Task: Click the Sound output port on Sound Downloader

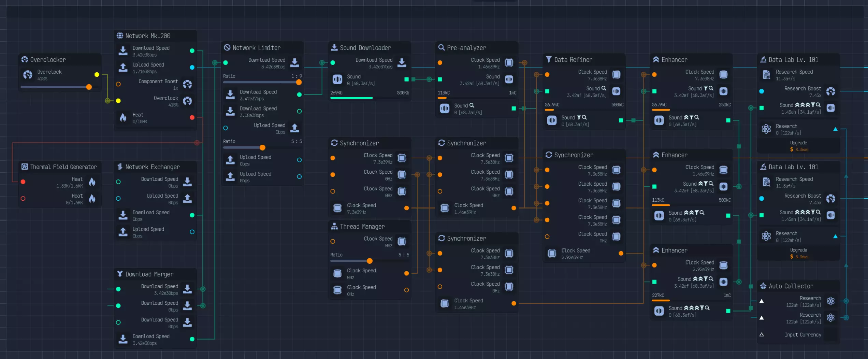Action: (x=406, y=80)
